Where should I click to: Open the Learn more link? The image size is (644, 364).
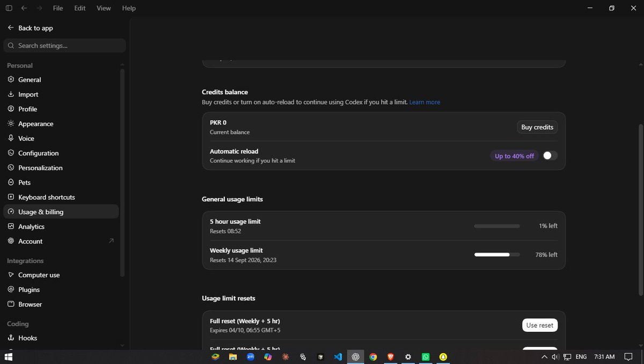point(425,102)
